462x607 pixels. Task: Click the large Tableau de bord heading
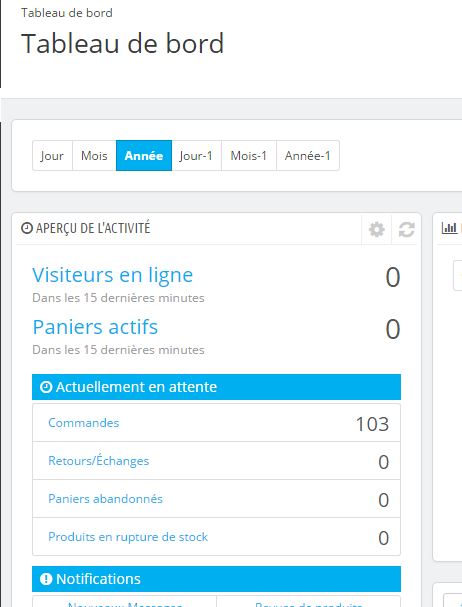coord(122,43)
